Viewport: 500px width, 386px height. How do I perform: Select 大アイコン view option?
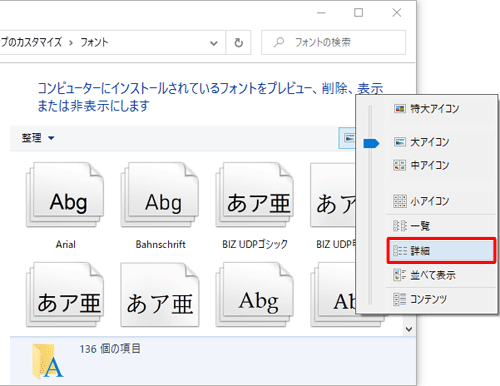pyautogui.click(x=441, y=142)
